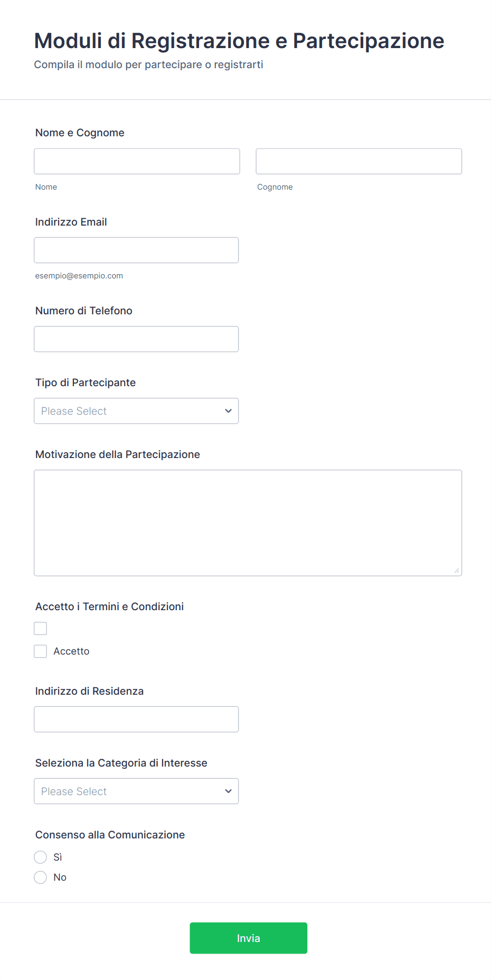
Task: Check the Accetto checkbox
Action: coord(41,651)
